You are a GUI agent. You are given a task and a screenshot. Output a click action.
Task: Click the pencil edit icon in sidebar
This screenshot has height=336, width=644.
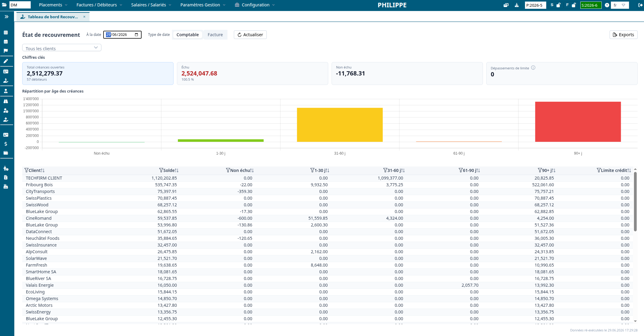6,61
